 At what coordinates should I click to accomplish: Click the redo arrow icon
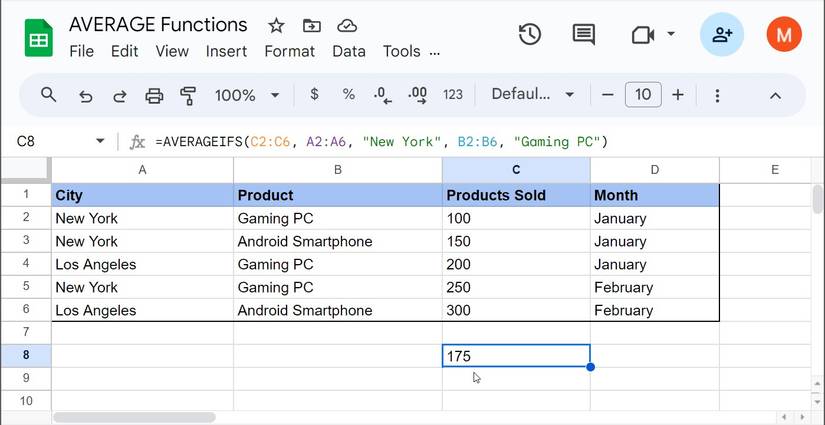pos(120,95)
